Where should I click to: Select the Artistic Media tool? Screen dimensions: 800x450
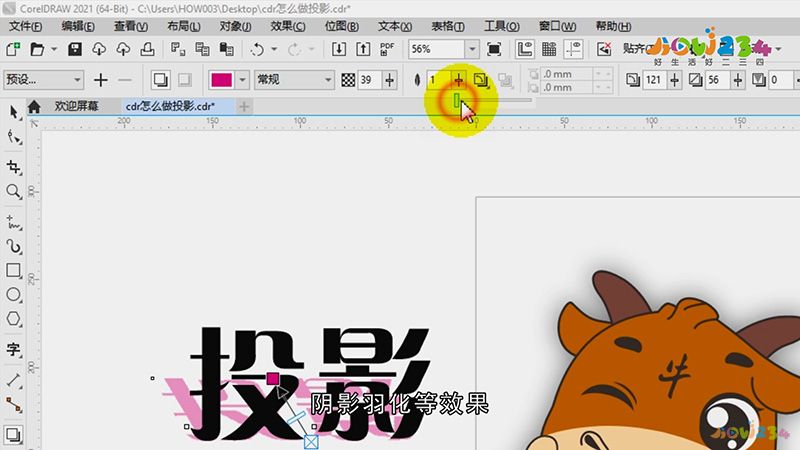tap(13, 246)
